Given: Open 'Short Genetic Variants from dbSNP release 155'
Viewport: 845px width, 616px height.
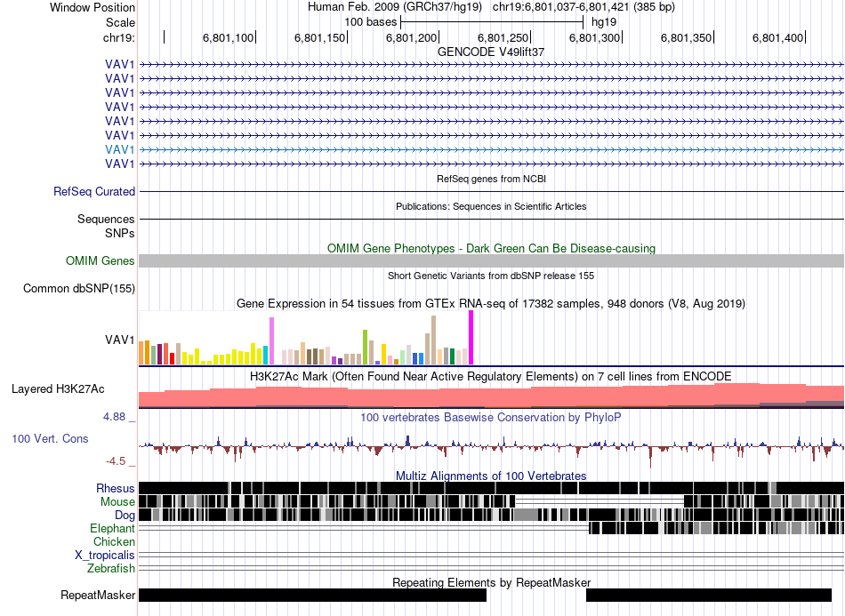Looking at the screenshot, I should (491, 276).
